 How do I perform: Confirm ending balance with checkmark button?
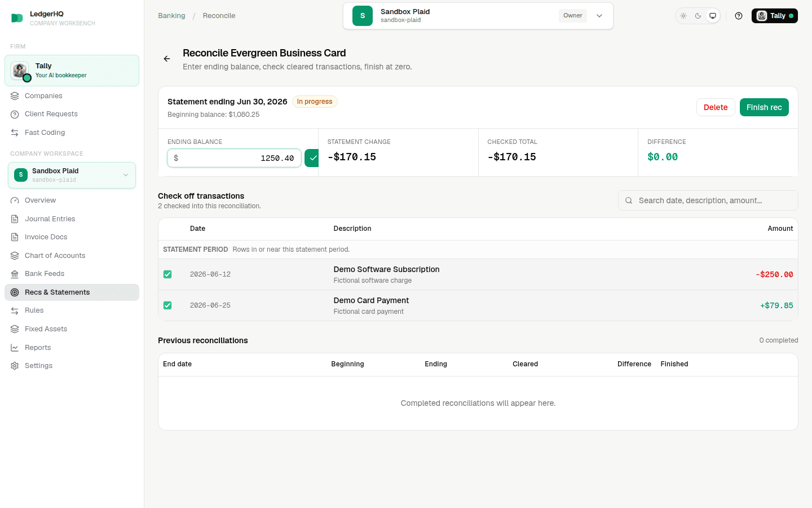(312, 158)
